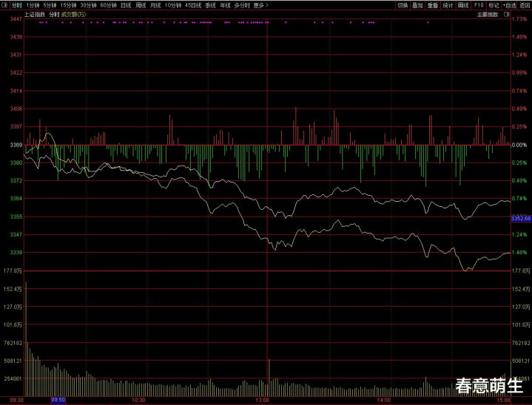Open the 周线 weekly chart
The image size is (532, 405).
coord(141,5)
